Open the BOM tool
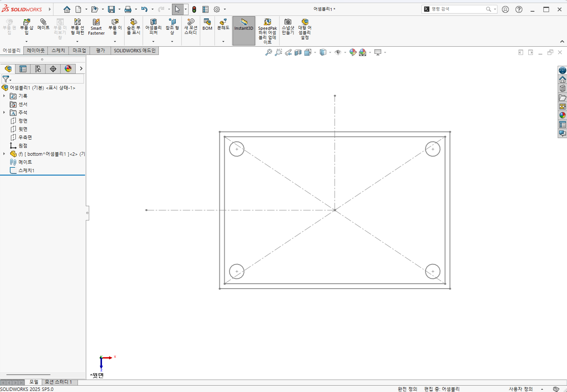This screenshot has height=392, width=567. click(x=207, y=24)
